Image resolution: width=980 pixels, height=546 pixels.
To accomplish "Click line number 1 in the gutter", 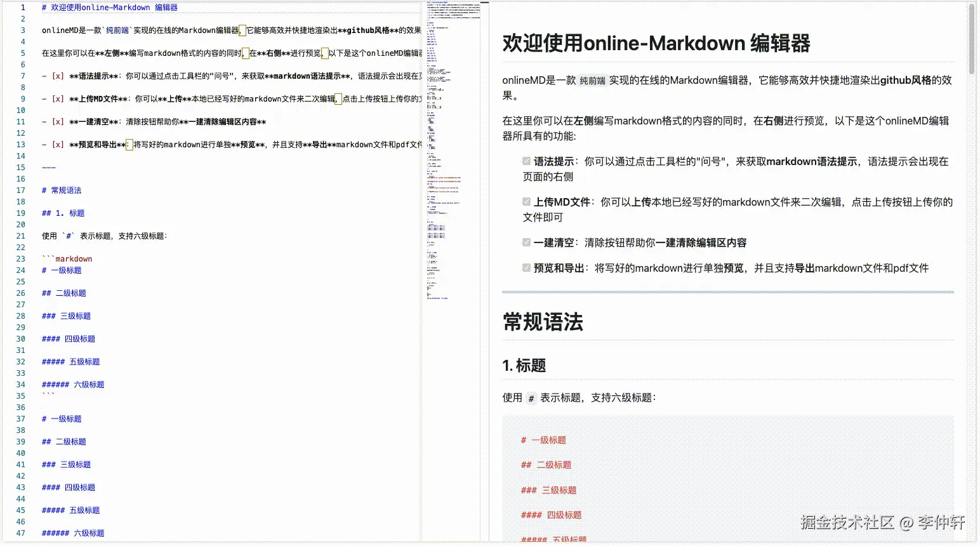I will click(x=23, y=8).
